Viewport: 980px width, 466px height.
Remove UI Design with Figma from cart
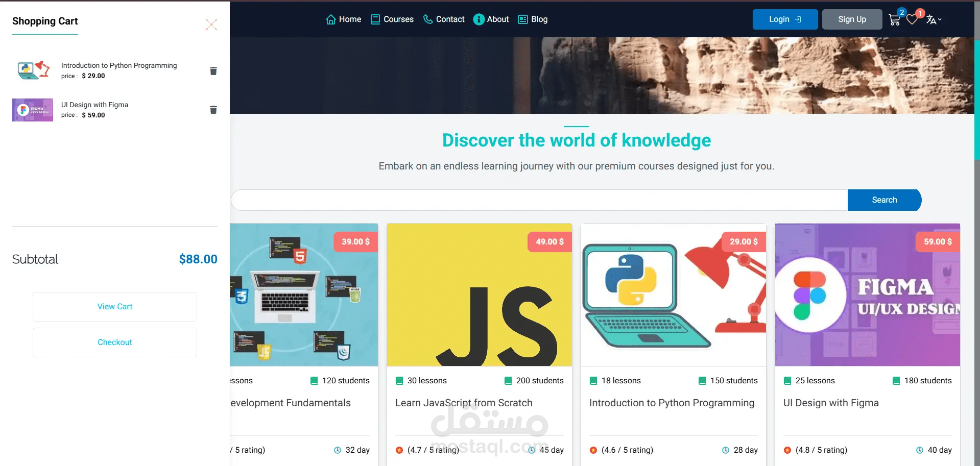click(x=213, y=110)
